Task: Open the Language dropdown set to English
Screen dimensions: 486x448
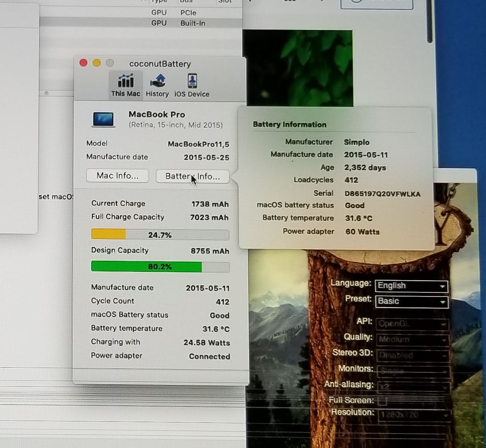Action: point(411,286)
